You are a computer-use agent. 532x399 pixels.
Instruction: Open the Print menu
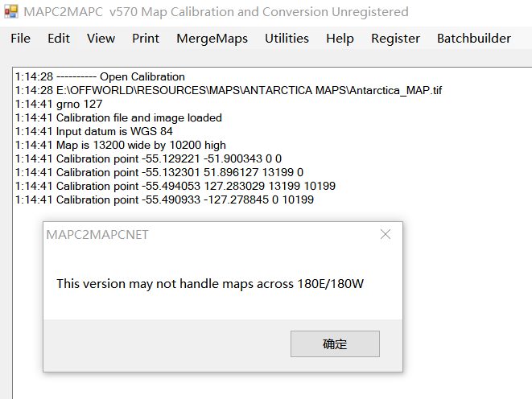tap(146, 39)
